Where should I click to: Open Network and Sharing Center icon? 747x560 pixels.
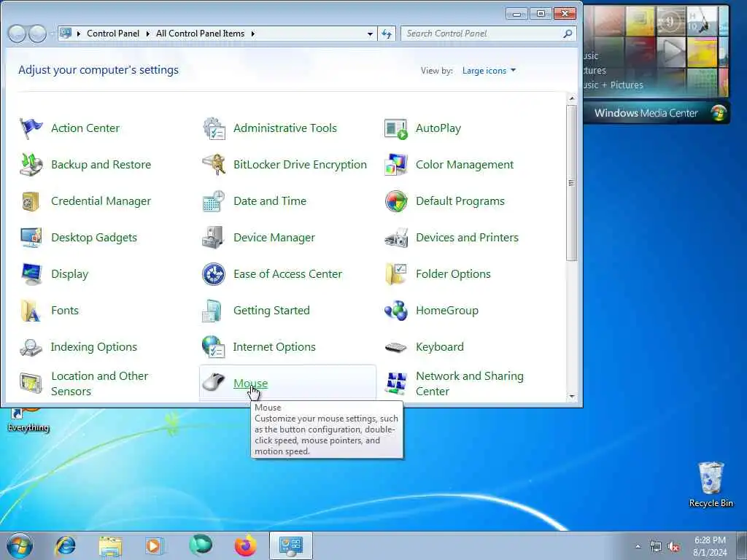396,384
